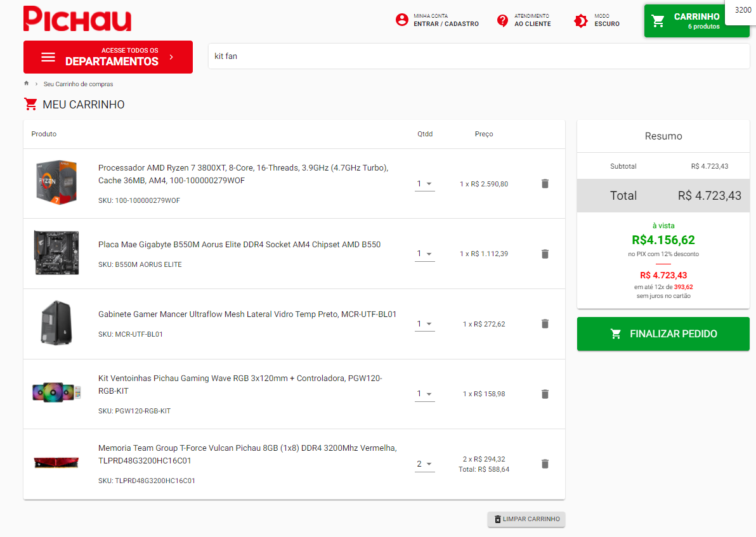Click PIX price R$4.156,62
This screenshot has width=756, height=537.
pos(663,240)
